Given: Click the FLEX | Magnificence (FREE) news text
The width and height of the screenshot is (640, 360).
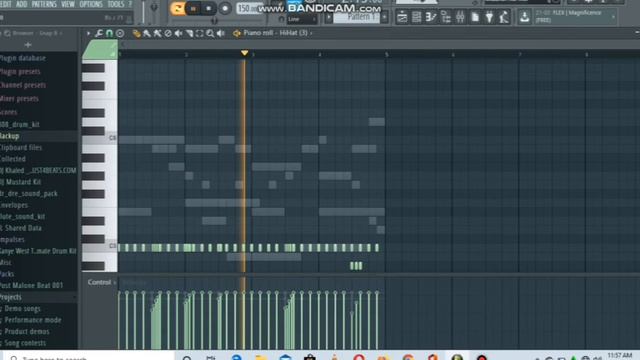Looking at the screenshot, I should (568, 16).
